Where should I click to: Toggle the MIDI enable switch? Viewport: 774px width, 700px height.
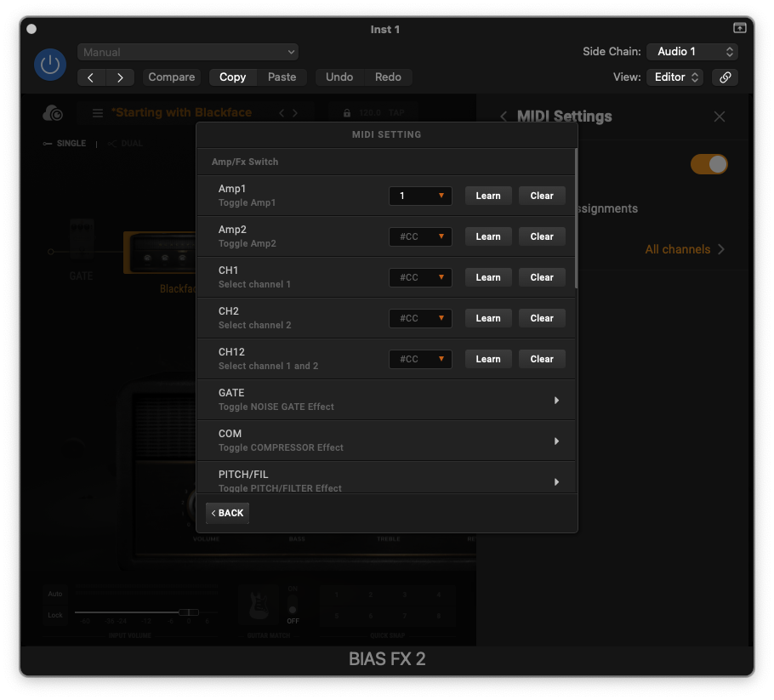709,164
